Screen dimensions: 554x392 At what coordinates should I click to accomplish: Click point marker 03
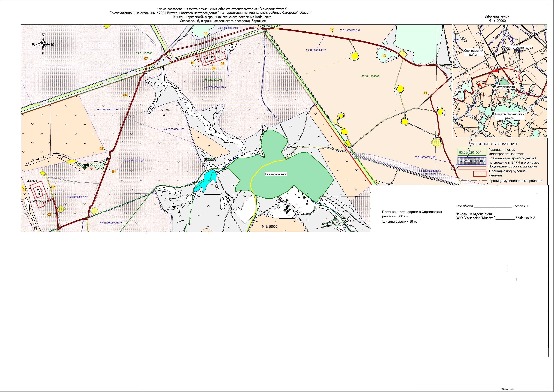(49, 214)
